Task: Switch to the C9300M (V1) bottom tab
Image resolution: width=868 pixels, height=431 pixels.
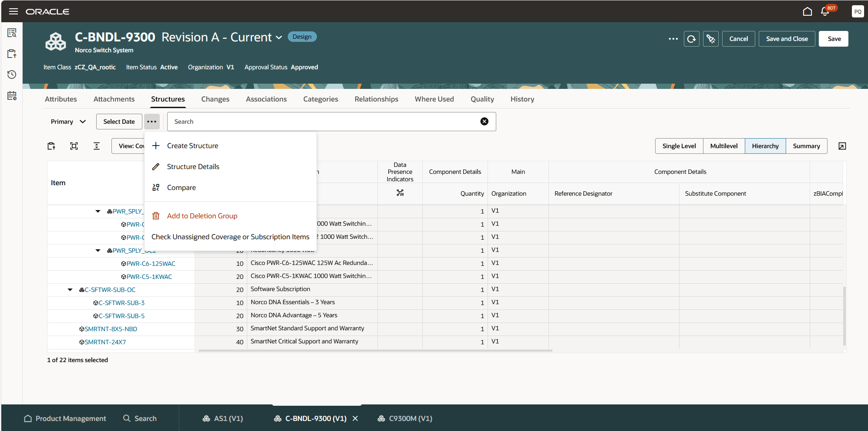Action: [x=405, y=418]
